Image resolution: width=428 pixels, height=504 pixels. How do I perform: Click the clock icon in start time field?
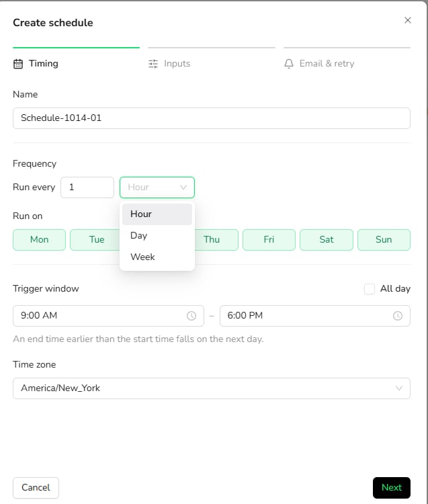pos(191,316)
